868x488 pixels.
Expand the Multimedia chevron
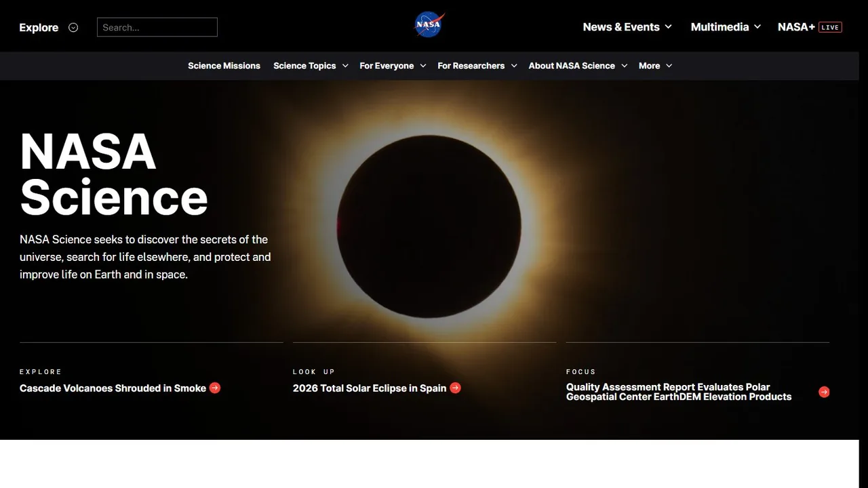coord(757,27)
